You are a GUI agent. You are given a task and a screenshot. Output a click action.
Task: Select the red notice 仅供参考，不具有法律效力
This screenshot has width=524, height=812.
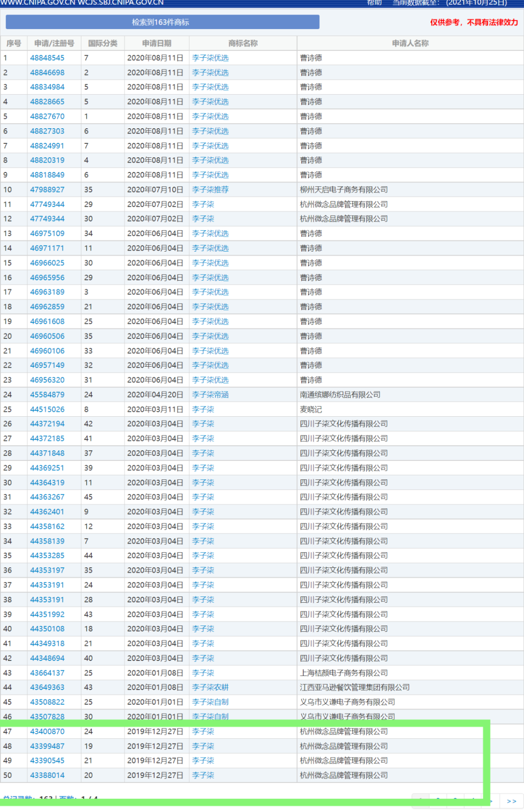tap(474, 22)
